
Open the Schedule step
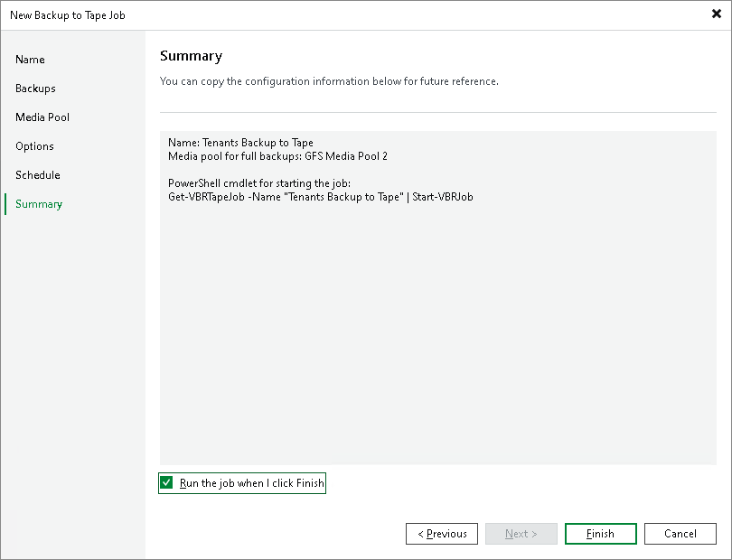coord(38,174)
